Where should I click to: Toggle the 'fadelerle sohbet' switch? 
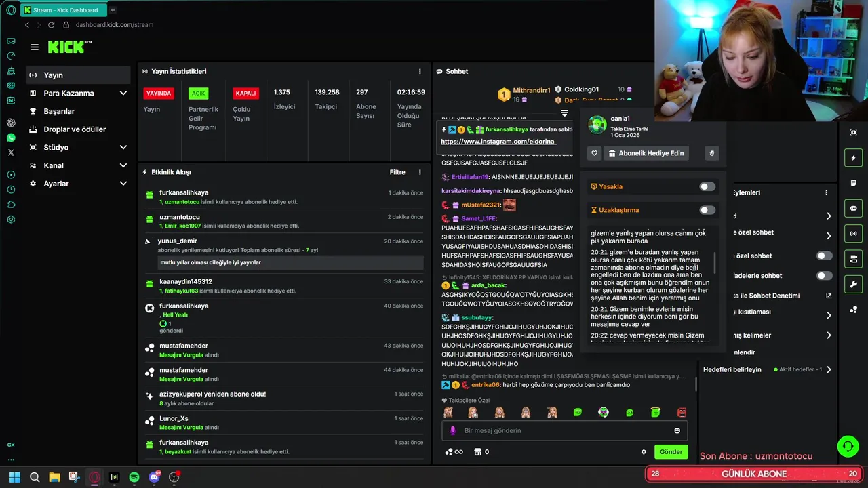[825, 276]
